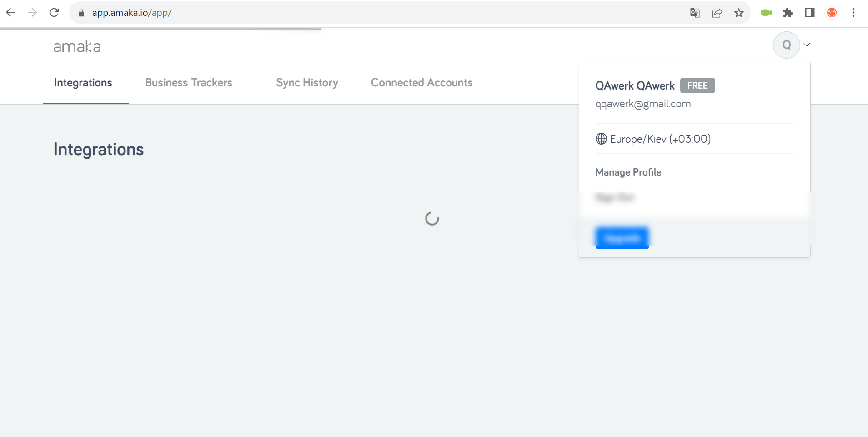This screenshot has height=437, width=868.
Task: Go back using browser back arrow
Action: pos(10,13)
